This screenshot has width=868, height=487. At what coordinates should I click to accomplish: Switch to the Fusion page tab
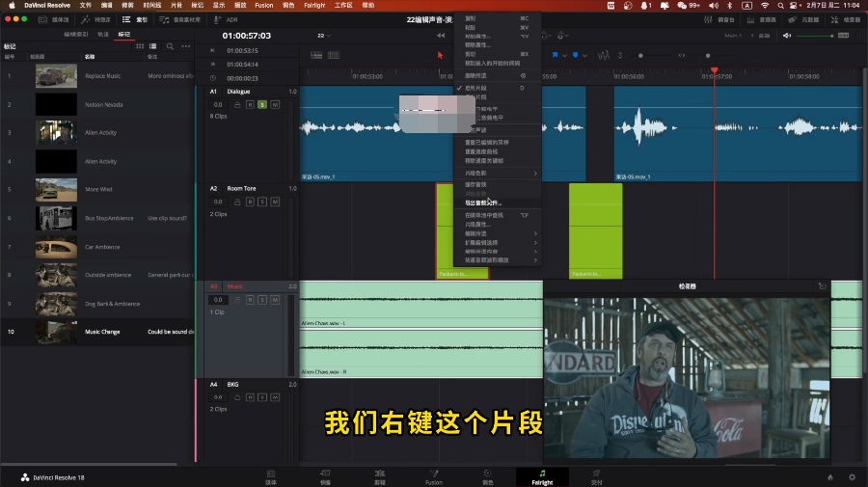433,477
